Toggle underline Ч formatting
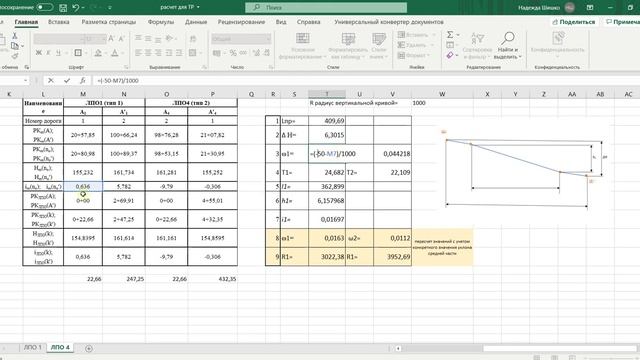This screenshot has width=640, height=360. (x=58, y=53)
